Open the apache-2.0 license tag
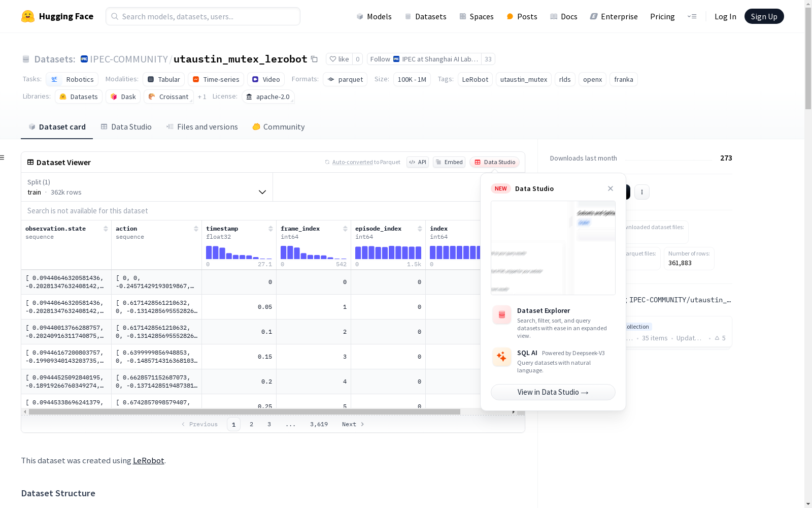Screen dimensions: 812x508 point(268,97)
